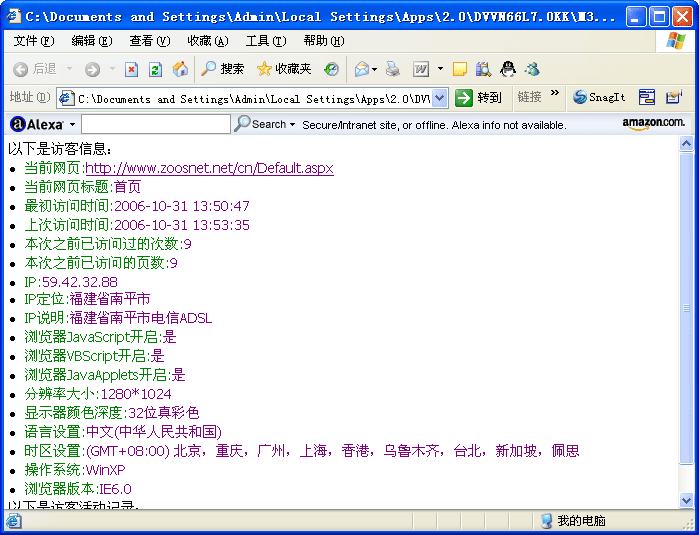Open Back button history dropdown arrow
Viewport: 699px width, 535px height.
tap(69, 69)
